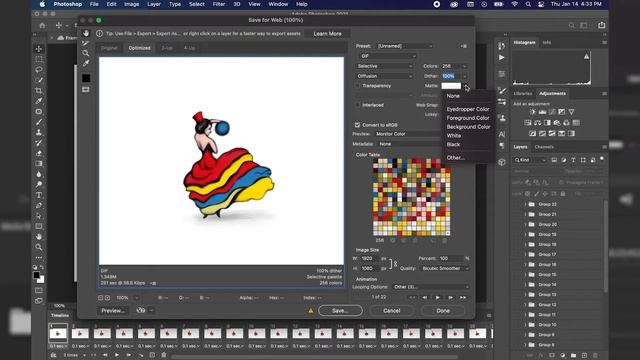Select the Clone Stamp tool
Screen dimensions: 640x360
click(39, 132)
